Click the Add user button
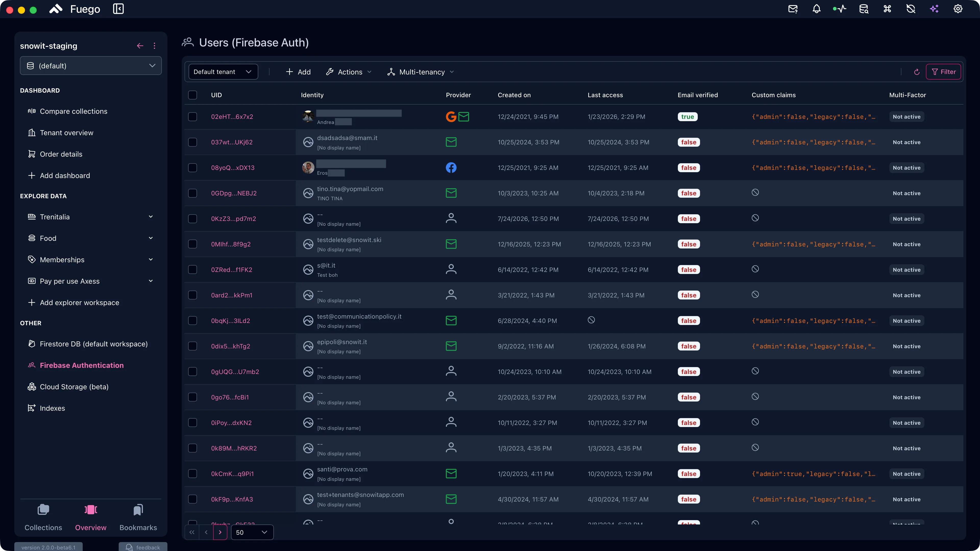Screen dimensions: 980x551 click(298, 72)
